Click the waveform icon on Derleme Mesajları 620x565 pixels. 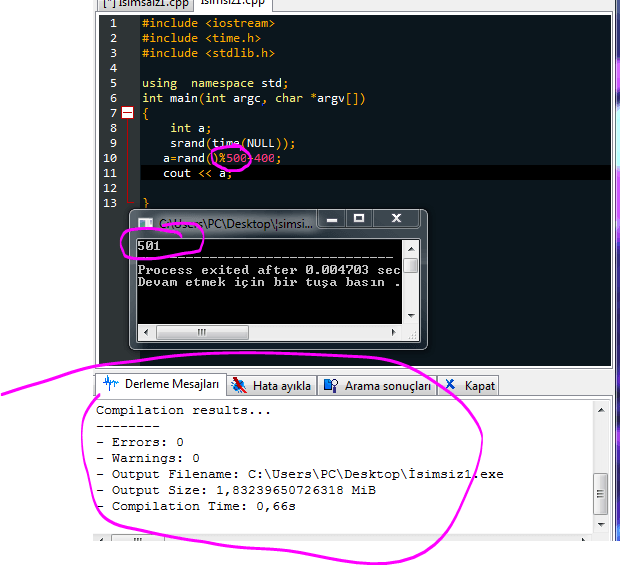tap(111, 383)
